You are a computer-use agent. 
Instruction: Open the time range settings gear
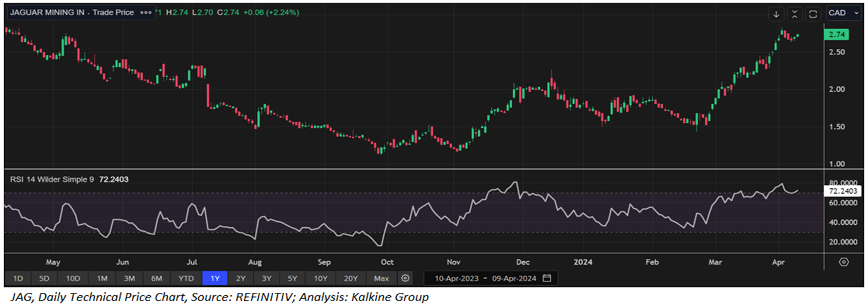pos(405,278)
